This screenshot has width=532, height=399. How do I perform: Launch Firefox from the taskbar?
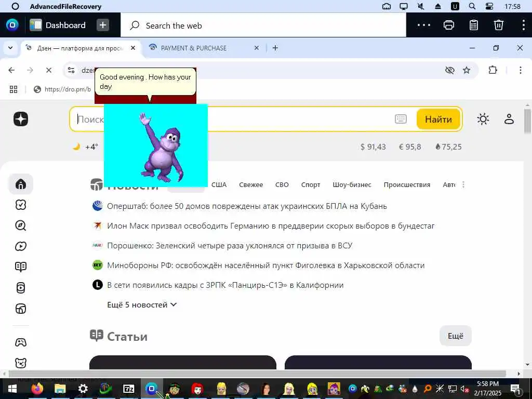pos(37,389)
